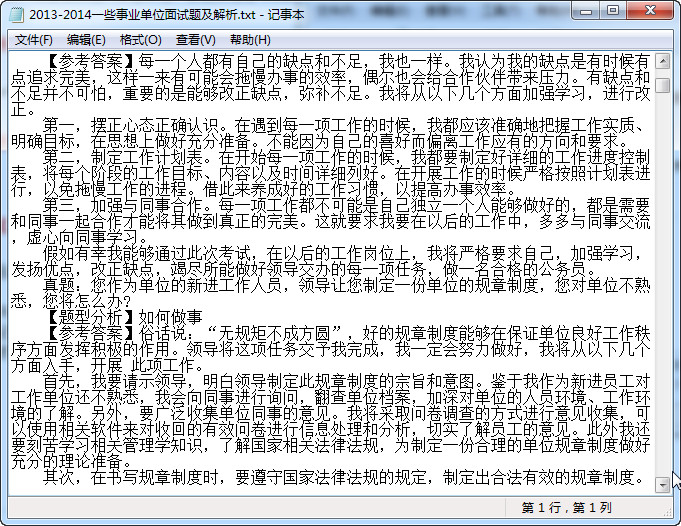Click the line starting 假如有幸我能够通过
Screen dimensions: 681x526
click(342, 254)
